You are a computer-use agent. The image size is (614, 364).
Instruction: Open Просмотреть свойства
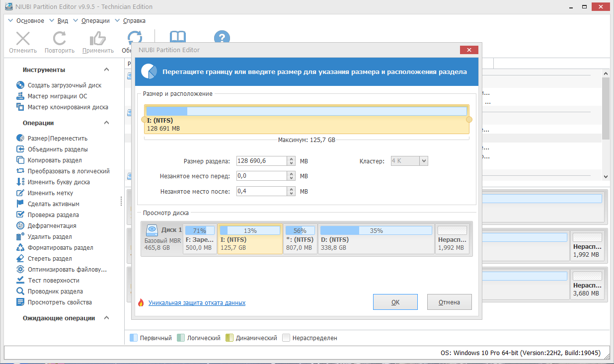click(x=55, y=302)
